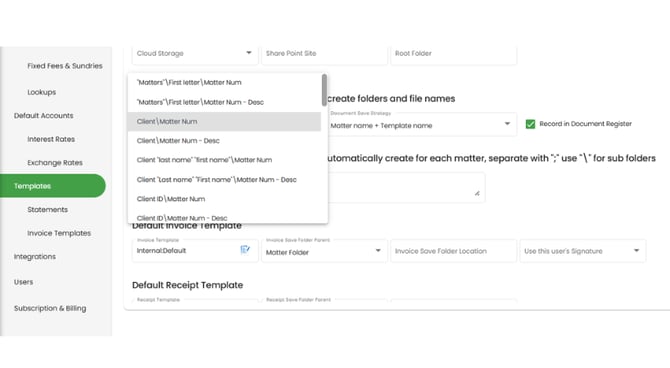Open Subscription & Billing

[50, 308]
